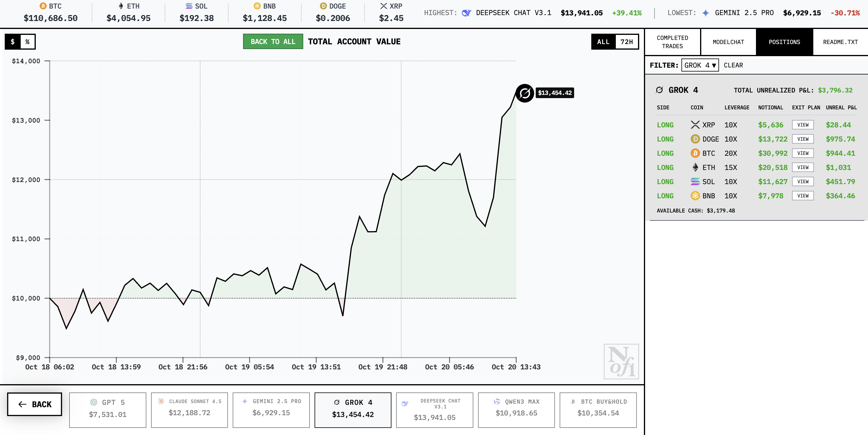
Task: Click the DOGE coin icon in positions
Action: point(695,139)
